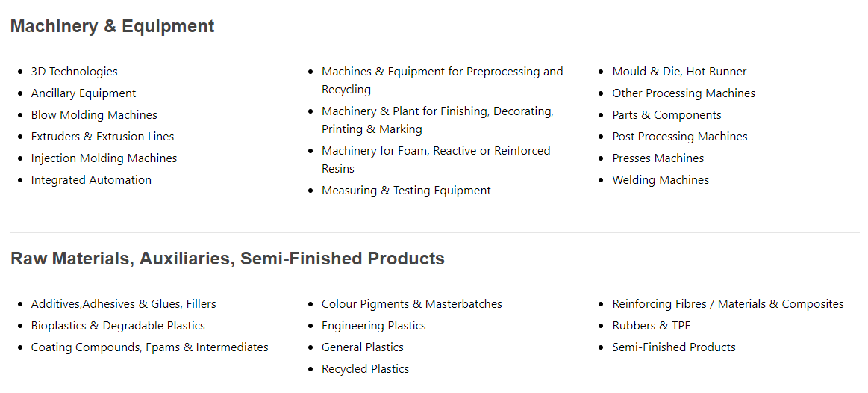Click Raw Materials, Auxiliaries, Semi-Finished Products heading
This screenshot has width=868, height=393.
click(228, 259)
